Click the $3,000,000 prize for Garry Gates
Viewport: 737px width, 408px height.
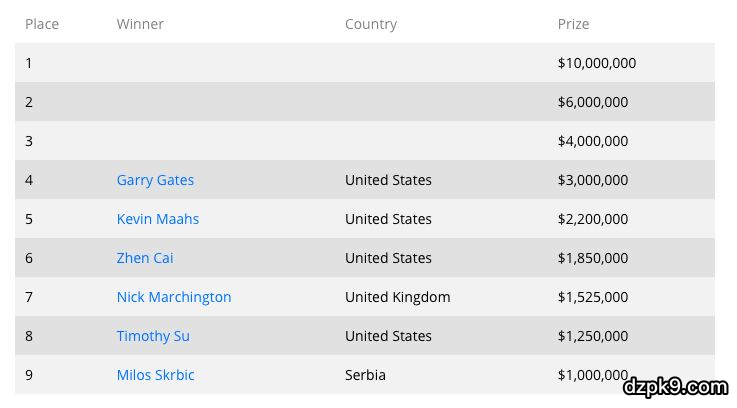pos(593,180)
